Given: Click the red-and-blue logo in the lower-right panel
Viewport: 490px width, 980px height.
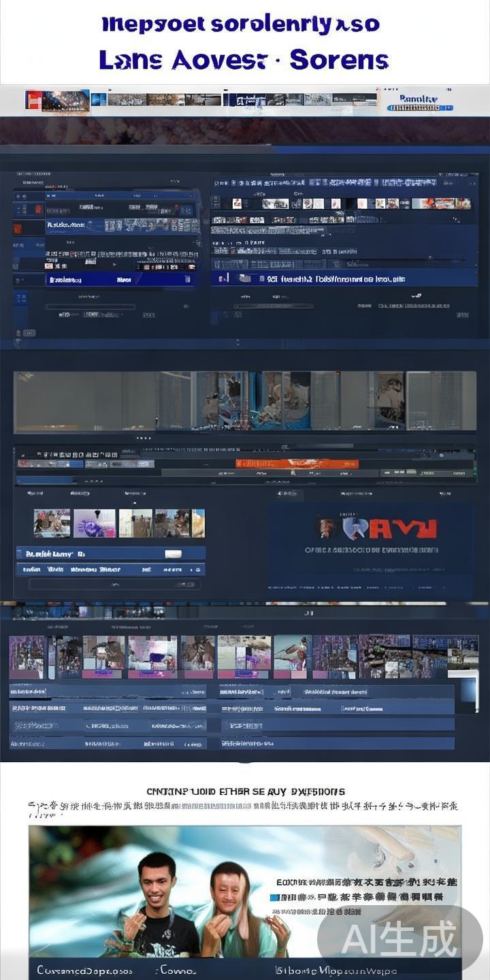Looking at the screenshot, I should pos(376,528).
